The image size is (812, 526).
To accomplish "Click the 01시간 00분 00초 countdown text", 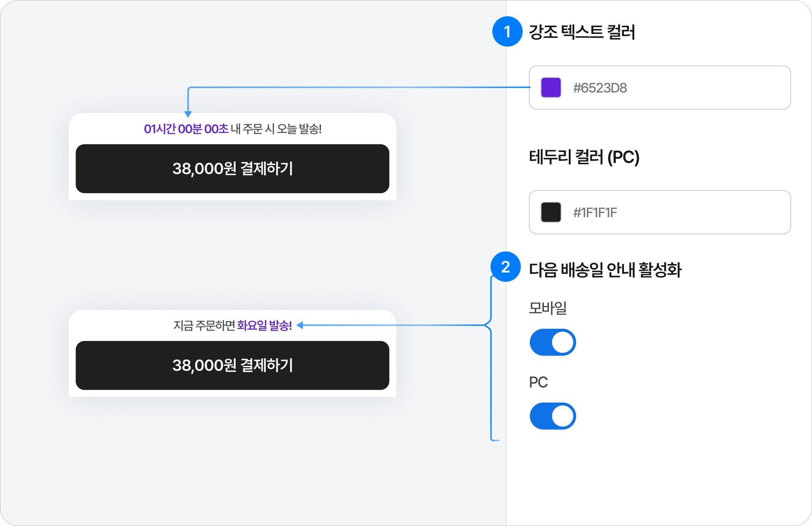I will tap(186, 129).
